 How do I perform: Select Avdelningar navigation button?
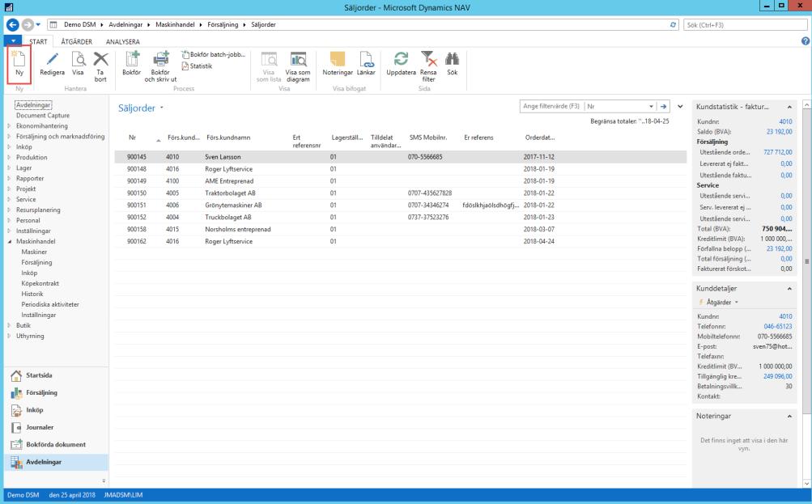tap(56, 462)
